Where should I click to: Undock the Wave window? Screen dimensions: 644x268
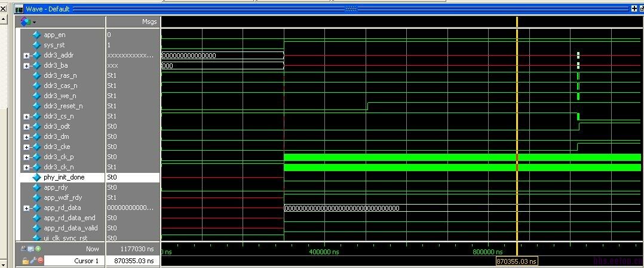click(x=642, y=8)
